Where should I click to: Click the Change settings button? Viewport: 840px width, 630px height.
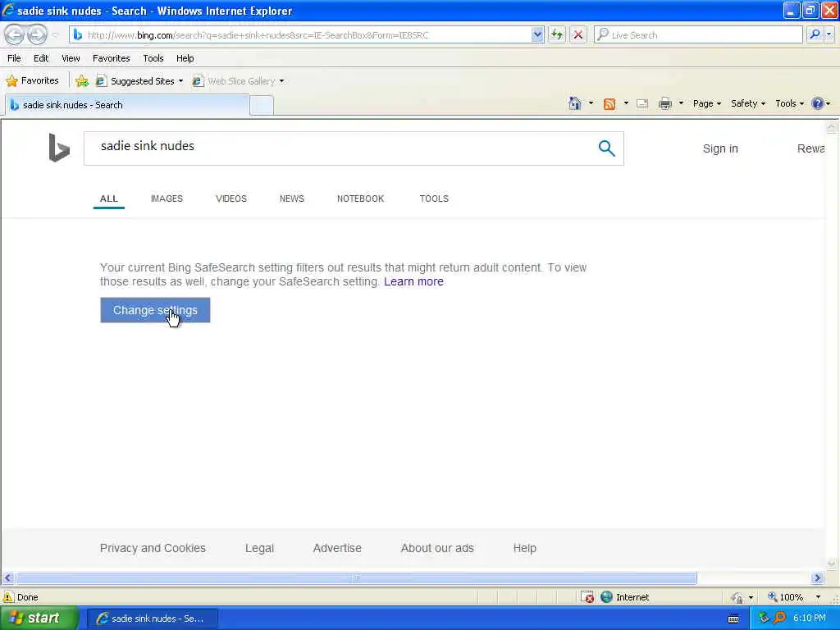pyautogui.click(x=155, y=310)
